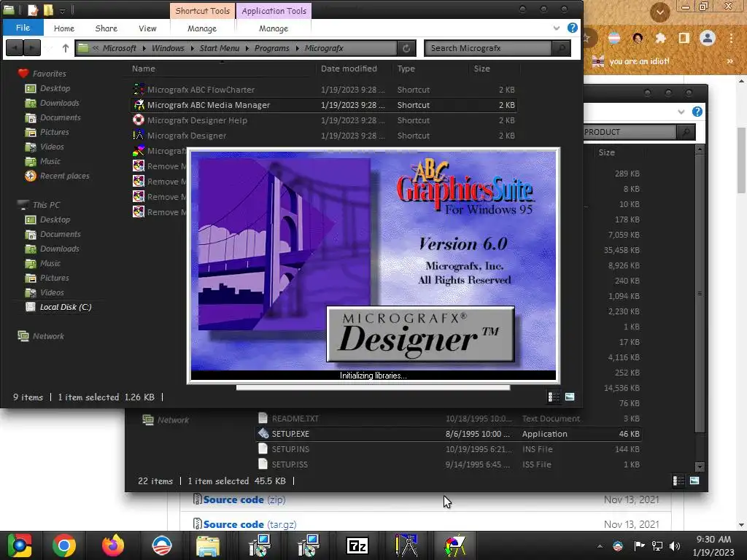Select the SETUP.EXE application icon
The image size is (747, 560).
pyautogui.click(x=263, y=433)
